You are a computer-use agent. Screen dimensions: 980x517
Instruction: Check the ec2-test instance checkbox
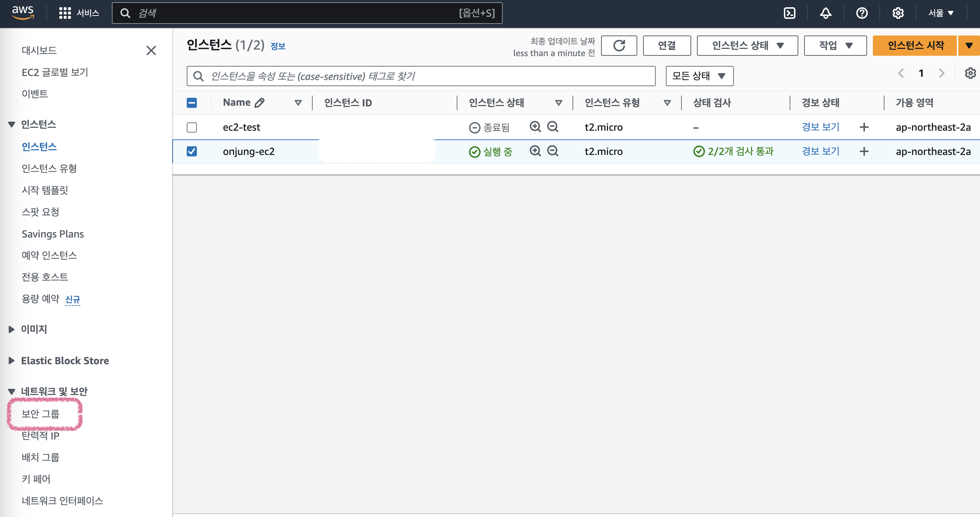pos(192,127)
